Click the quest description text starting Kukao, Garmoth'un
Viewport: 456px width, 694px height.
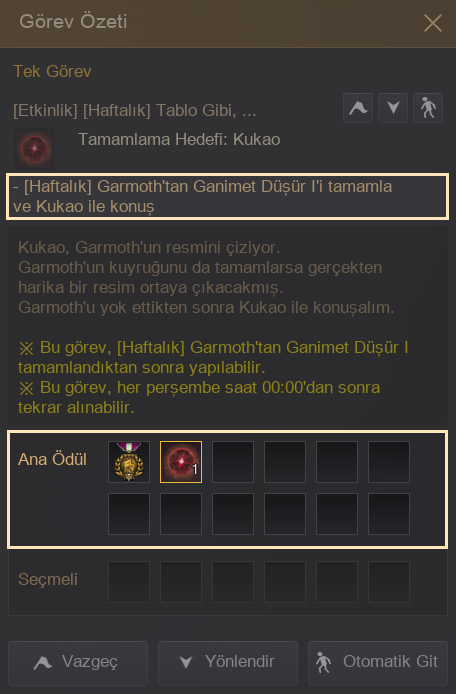coord(206,277)
